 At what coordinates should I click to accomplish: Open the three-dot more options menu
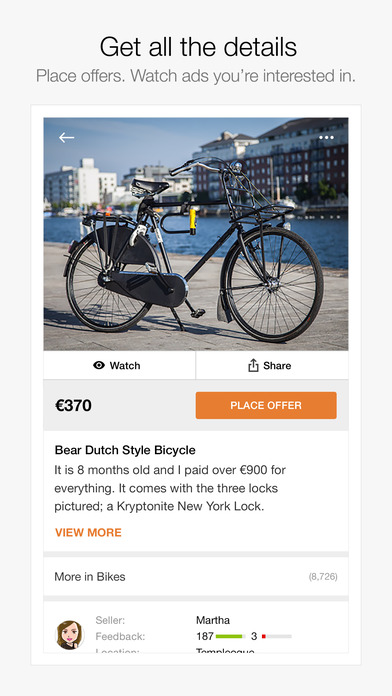pos(326,138)
